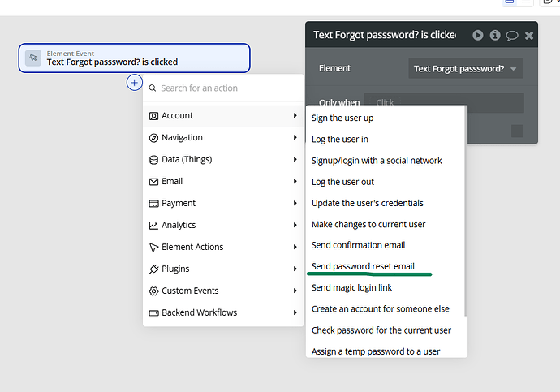Open the info icon in the property panel
The image size is (560, 392).
point(495,35)
